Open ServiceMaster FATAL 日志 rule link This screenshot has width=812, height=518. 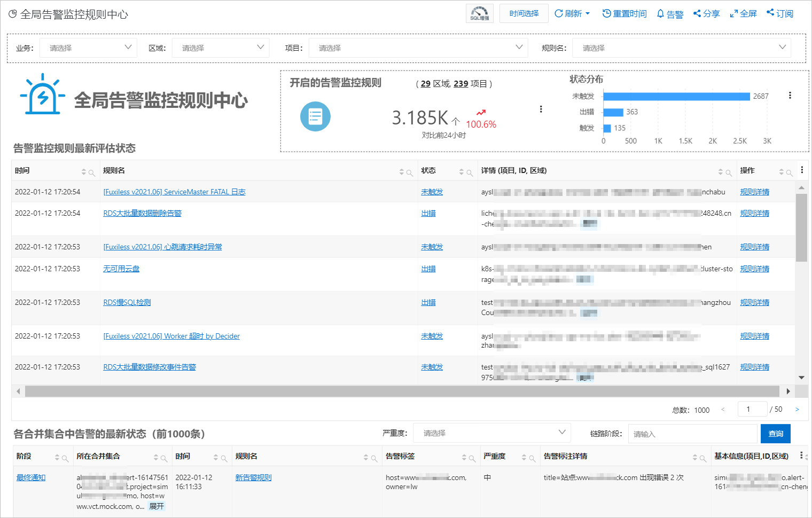click(174, 192)
